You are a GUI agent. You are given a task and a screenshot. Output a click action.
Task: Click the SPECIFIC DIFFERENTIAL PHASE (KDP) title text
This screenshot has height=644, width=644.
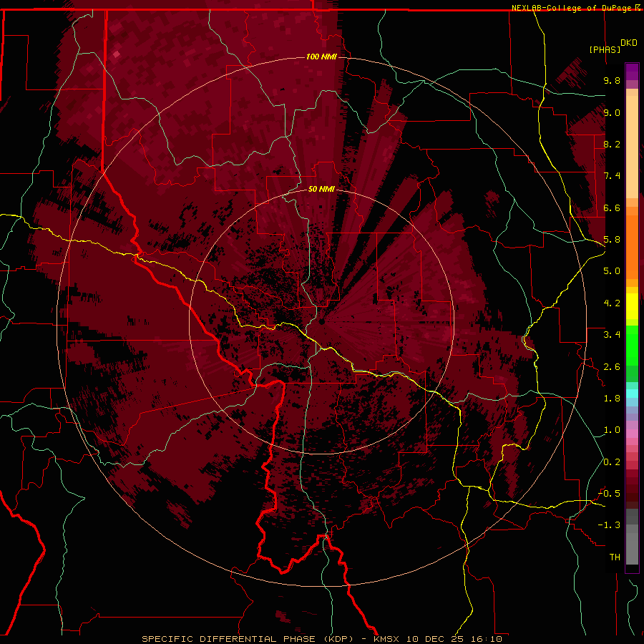coord(248,639)
